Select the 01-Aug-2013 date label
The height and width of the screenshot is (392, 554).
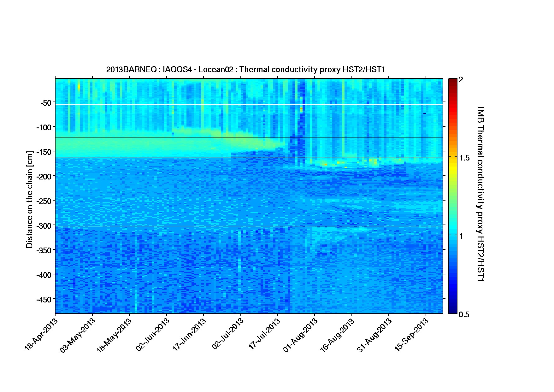[x=301, y=335]
